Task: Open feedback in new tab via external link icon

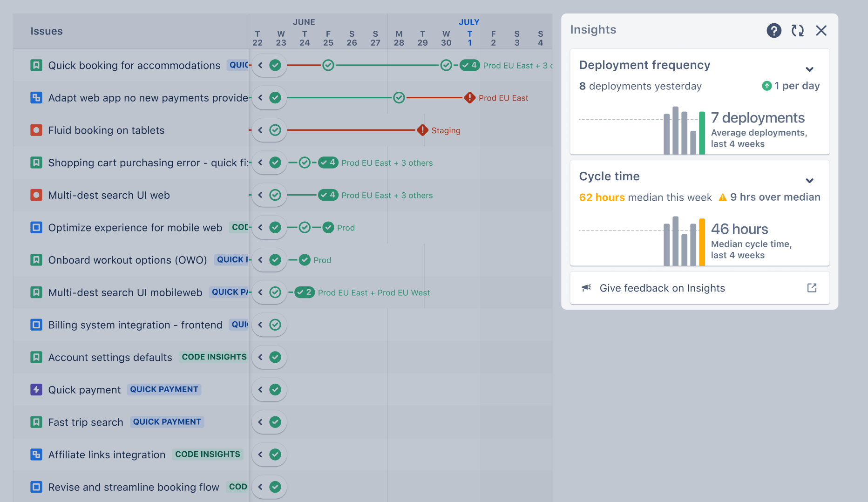Action: point(812,288)
